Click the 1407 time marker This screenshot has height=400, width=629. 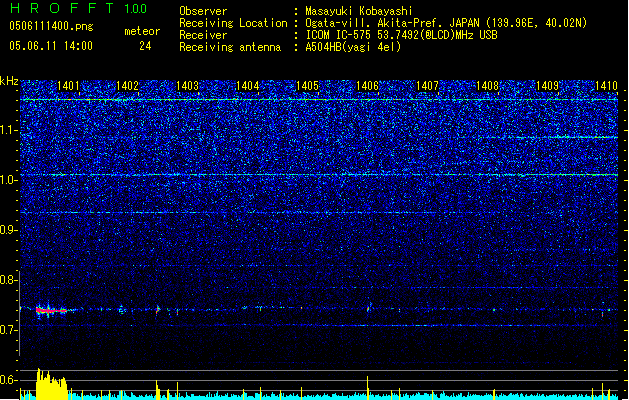pos(427,86)
